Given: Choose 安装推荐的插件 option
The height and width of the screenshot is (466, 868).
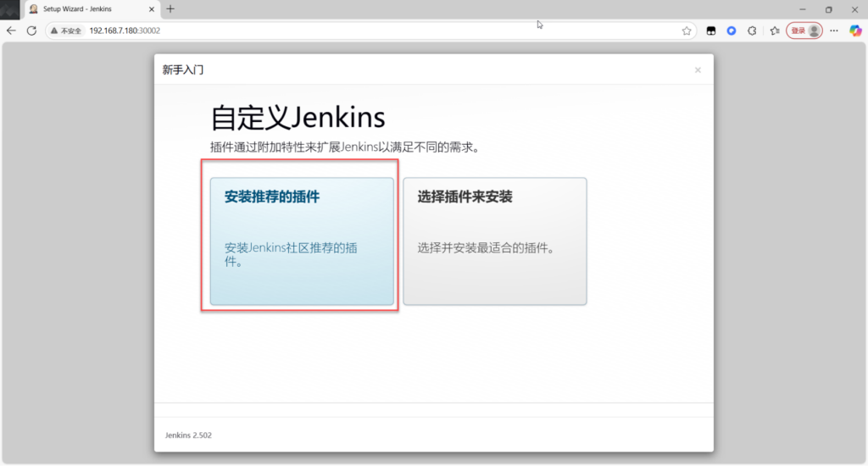Looking at the screenshot, I should pos(302,241).
